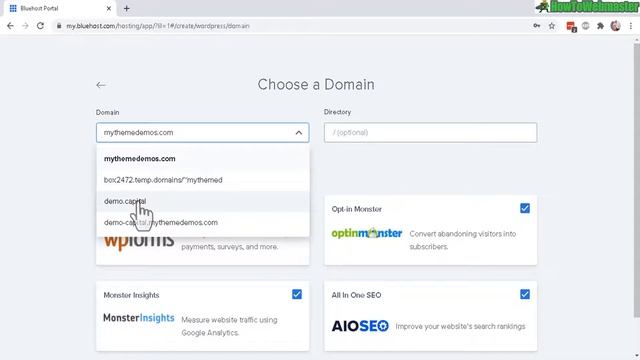Collapse the Domain dropdown with the chevron
The image size is (640, 360).
[299, 133]
